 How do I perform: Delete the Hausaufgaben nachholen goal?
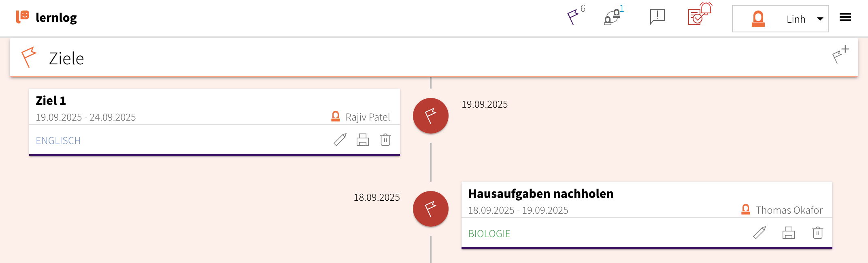818,233
